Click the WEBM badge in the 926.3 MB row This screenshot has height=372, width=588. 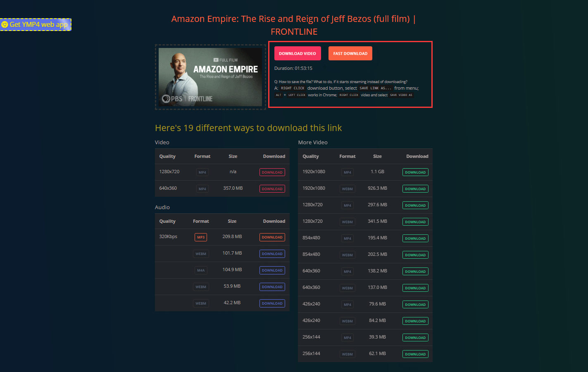348,189
